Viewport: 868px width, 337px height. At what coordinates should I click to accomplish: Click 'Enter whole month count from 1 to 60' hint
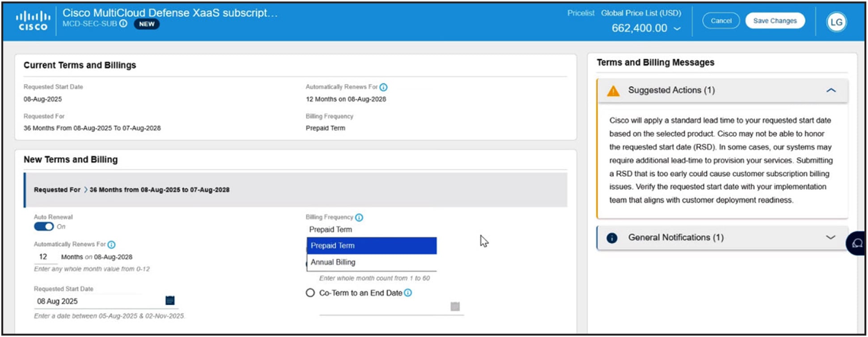tap(375, 278)
